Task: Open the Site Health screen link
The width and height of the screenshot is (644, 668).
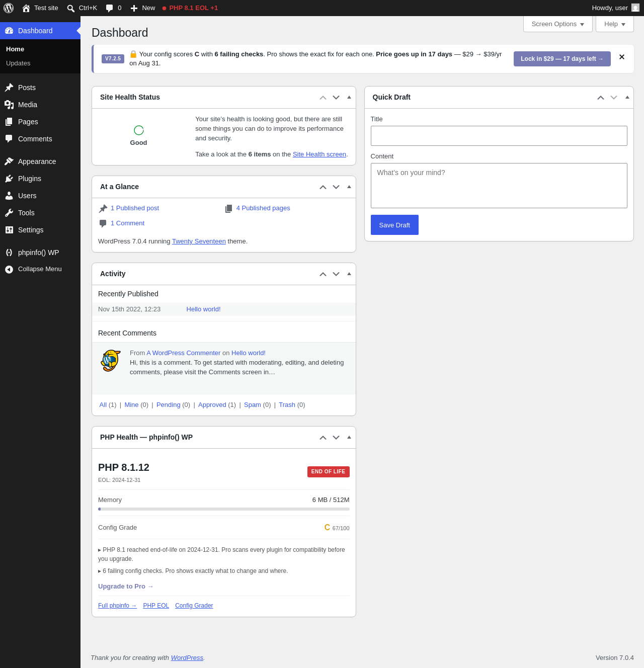Action: point(319,154)
